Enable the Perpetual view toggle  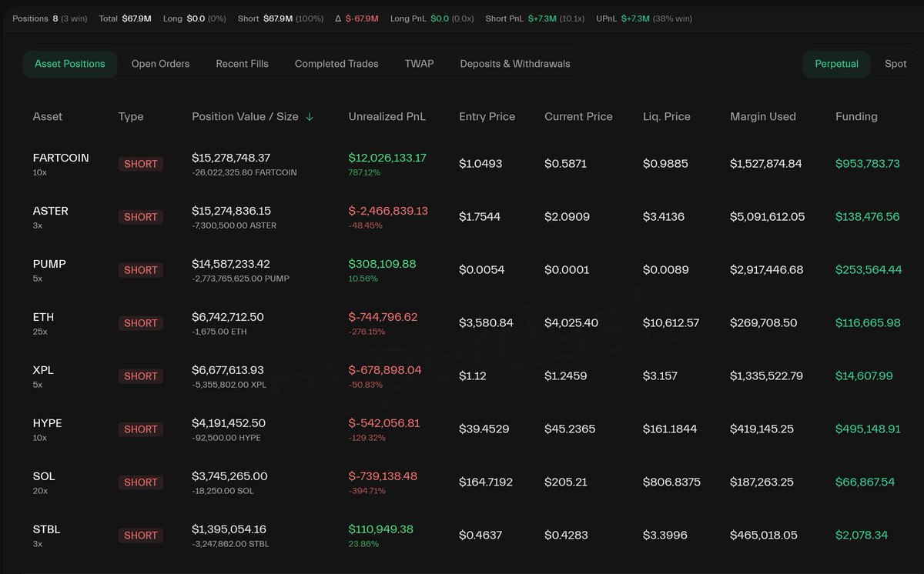[x=837, y=64]
